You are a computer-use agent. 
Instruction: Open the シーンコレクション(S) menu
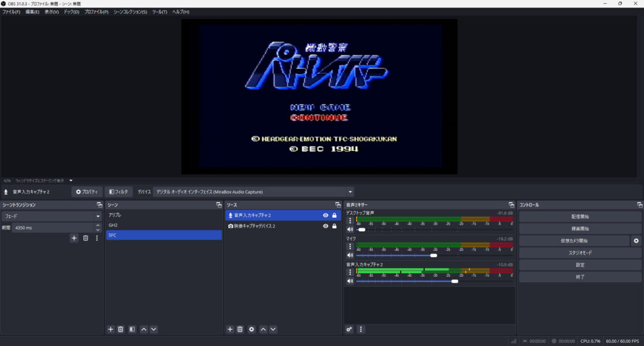click(x=130, y=12)
